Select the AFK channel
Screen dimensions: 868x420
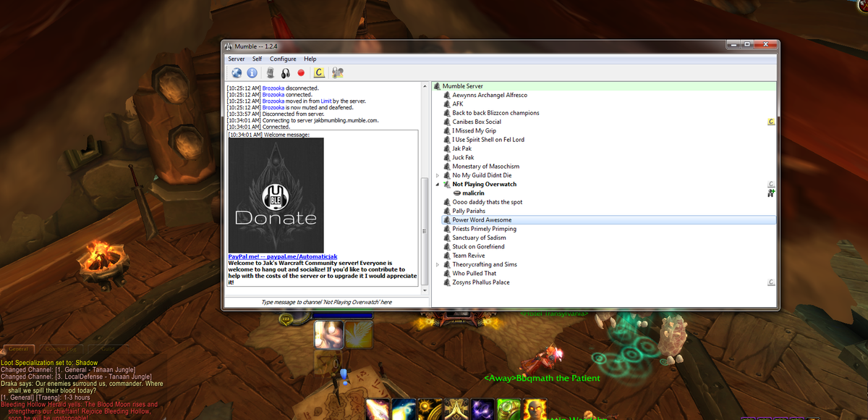click(457, 104)
